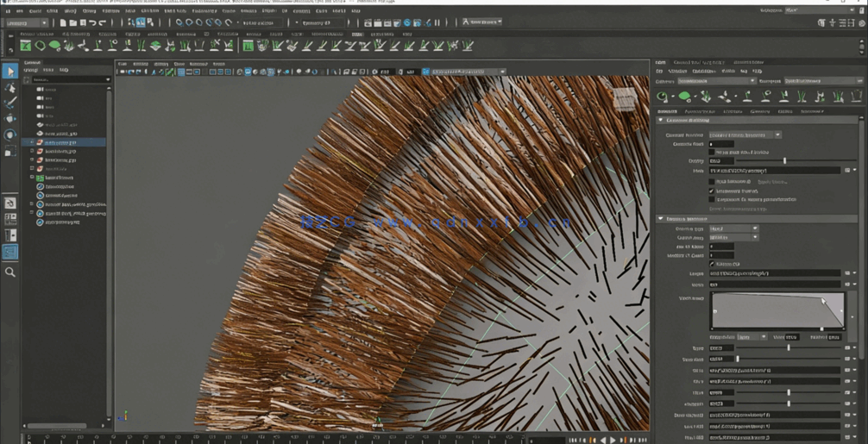Enable the unchecked checkbox directly below the Mask field
The image size is (868, 444).
(x=712, y=182)
